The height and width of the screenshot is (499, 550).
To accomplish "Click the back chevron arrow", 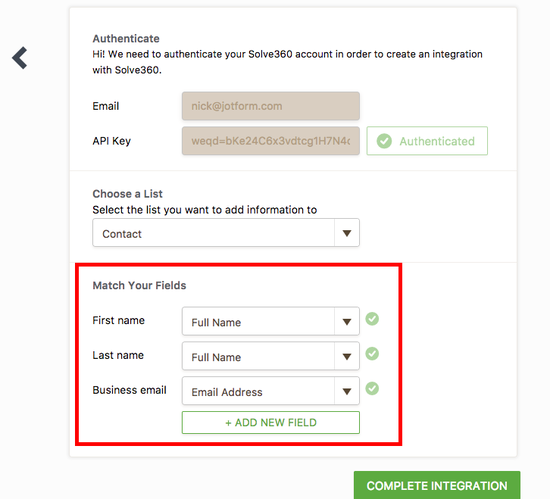I will pyautogui.click(x=20, y=58).
